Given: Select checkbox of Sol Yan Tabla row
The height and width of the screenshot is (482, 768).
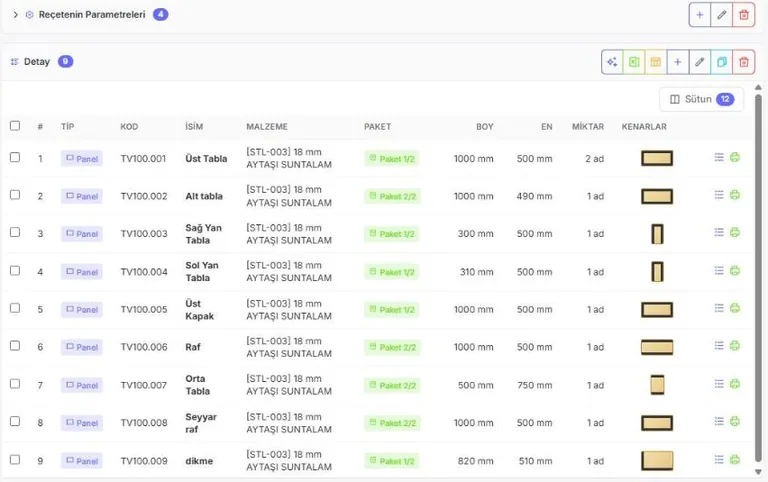Looking at the screenshot, I should [x=15, y=271].
